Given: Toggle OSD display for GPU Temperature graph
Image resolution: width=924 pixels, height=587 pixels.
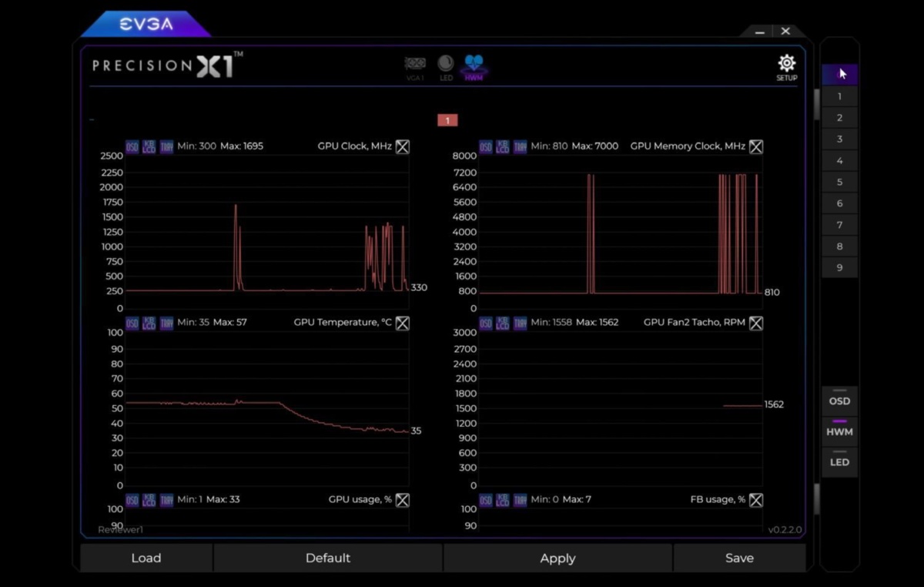Looking at the screenshot, I should click(x=132, y=323).
